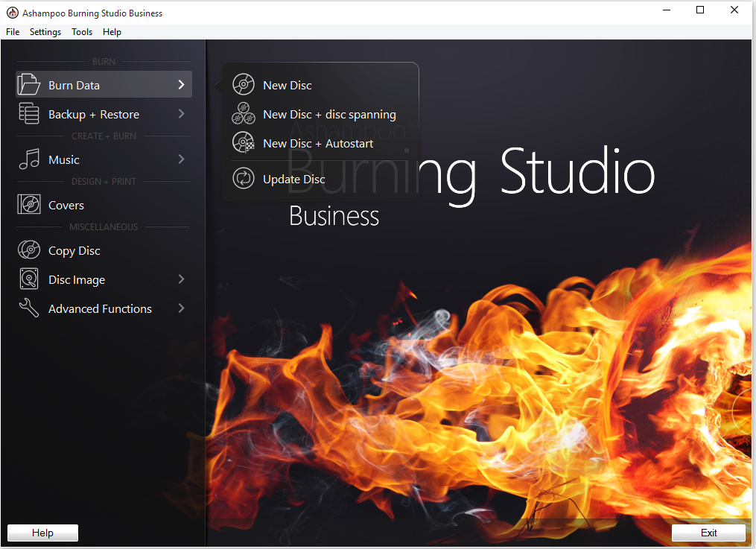Viewport: 756px width, 549px height.
Task: Select the Advanced Functions label
Action: click(101, 309)
